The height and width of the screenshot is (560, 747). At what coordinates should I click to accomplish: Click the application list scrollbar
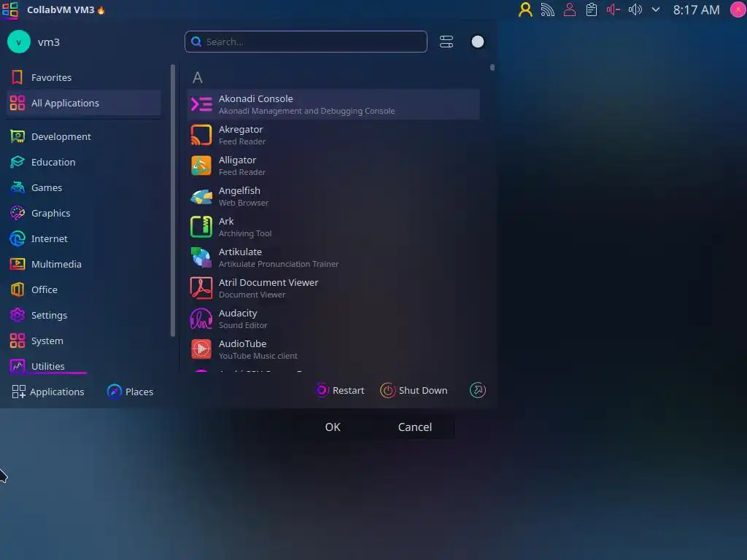pyautogui.click(x=492, y=68)
